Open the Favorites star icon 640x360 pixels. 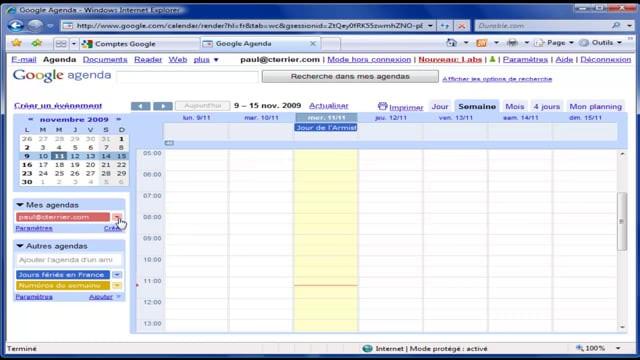click(x=16, y=43)
